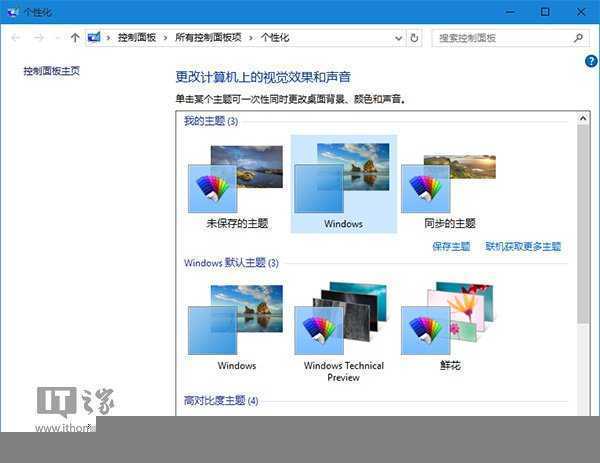Screen dimensions: 600x463
Task: Open the address bar history dropdown
Action: (x=398, y=38)
